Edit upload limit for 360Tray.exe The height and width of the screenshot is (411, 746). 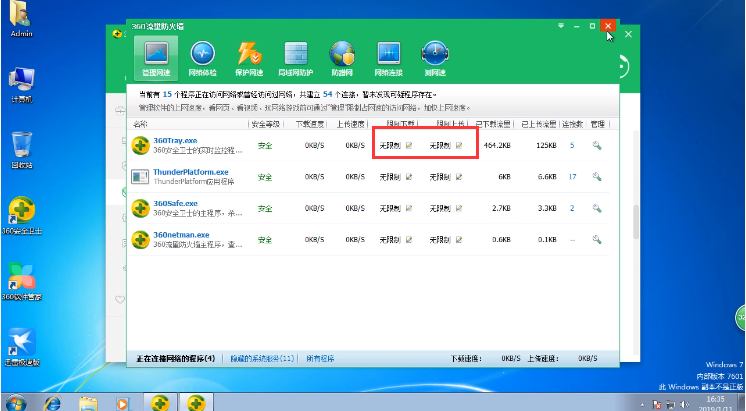click(x=459, y=146)
